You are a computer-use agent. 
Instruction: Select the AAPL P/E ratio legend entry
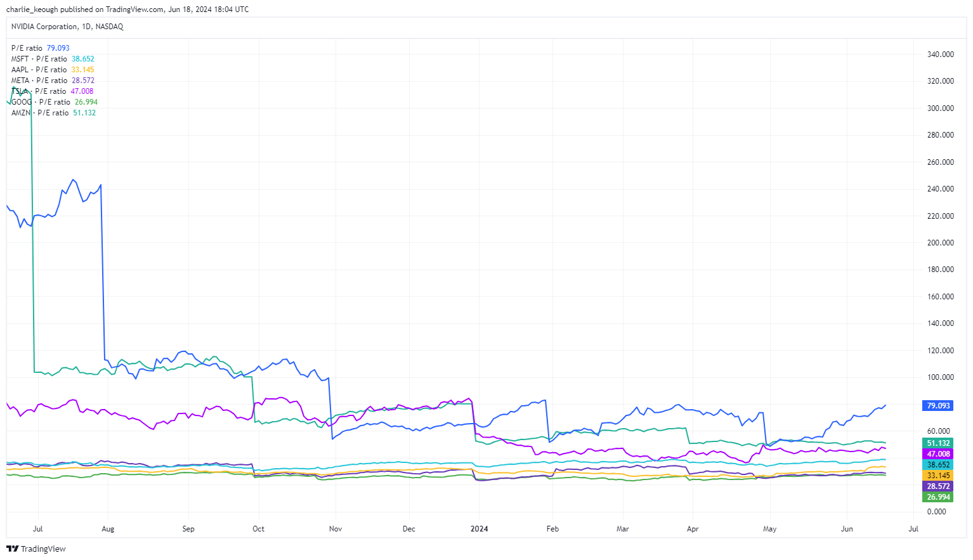[53, 70]
